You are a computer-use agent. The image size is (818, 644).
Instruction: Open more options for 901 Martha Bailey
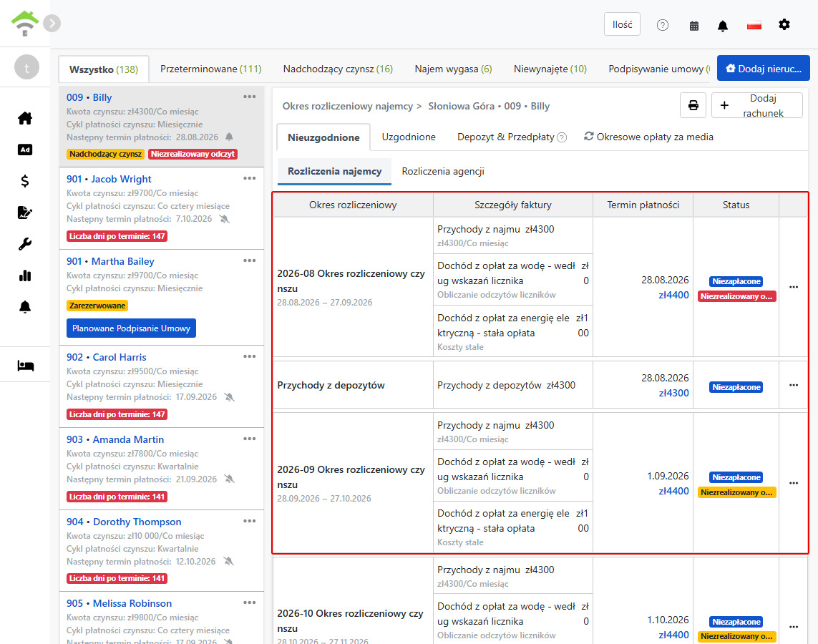tap(249, 260)
